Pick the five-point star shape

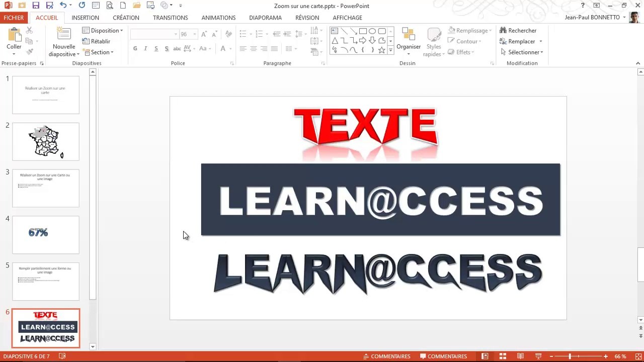[382, 50]
